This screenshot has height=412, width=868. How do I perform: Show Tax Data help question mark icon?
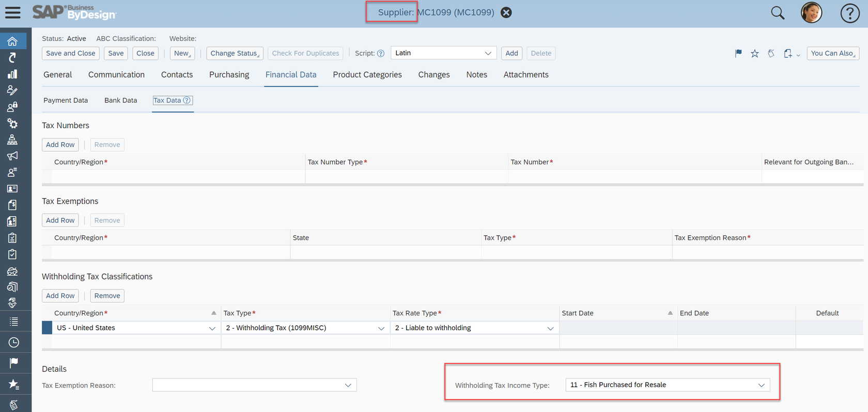(x=187, y=100)
